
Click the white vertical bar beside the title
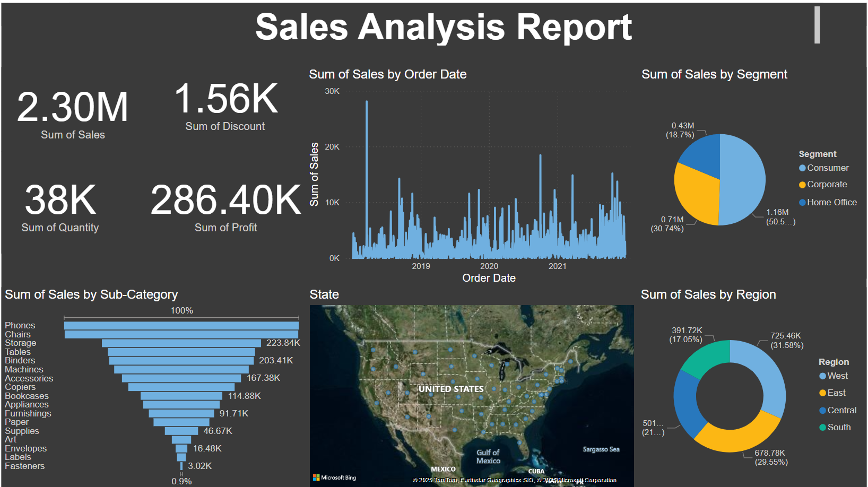(x=817, y=25)
